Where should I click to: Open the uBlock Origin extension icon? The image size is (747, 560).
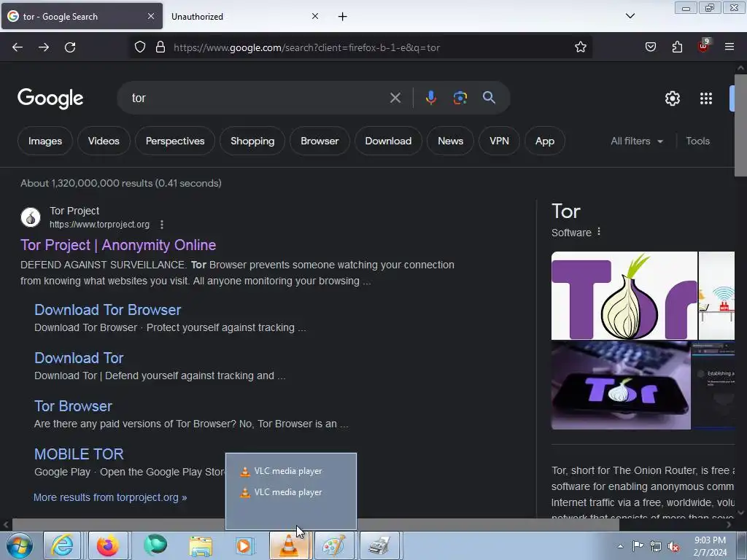click(x=704, y=46)
